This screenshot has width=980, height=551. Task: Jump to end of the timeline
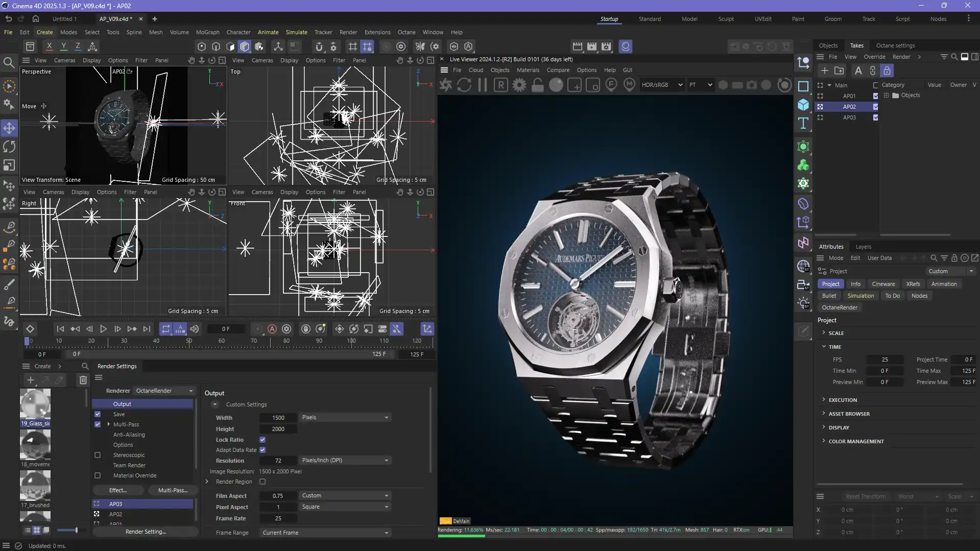click(147, 329)
